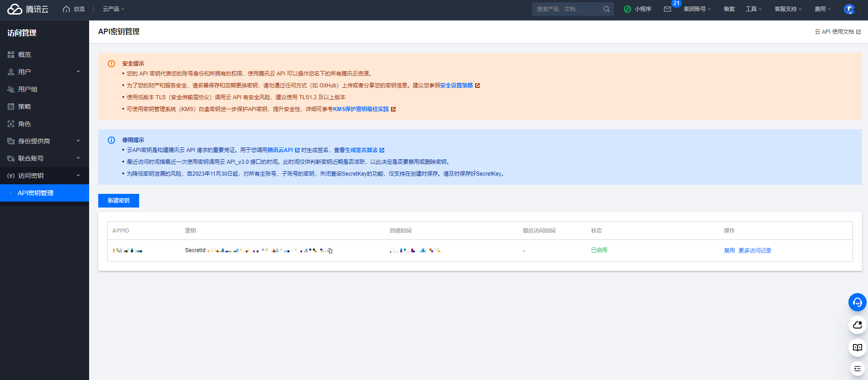The image size is (868, 380).
Task: Click the floating menu list icon
Action: coord(857,369)
